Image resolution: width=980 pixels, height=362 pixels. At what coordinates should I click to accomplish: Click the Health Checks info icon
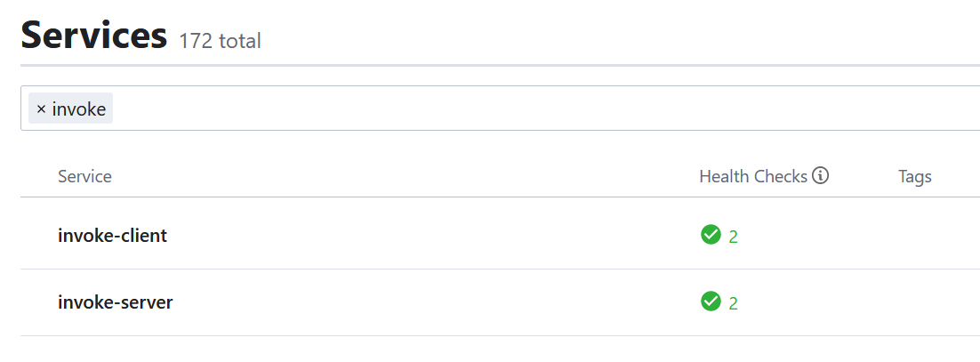pyautogui.click(x=821, y=176)
